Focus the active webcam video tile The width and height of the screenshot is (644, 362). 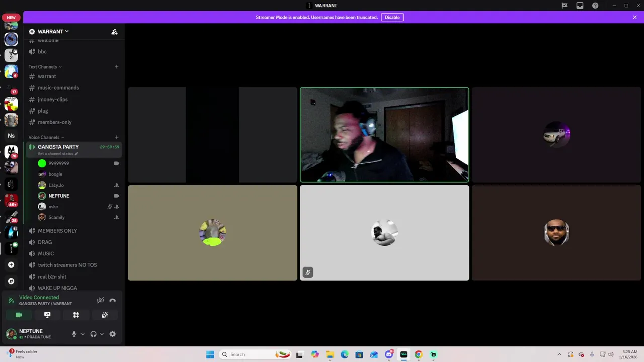pyautogui.click(x=384, y=135)
